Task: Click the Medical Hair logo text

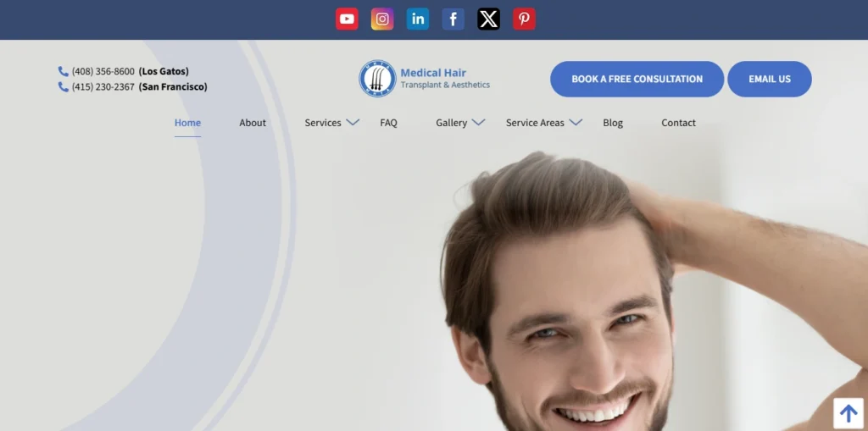Action: [x=433, y=73]
